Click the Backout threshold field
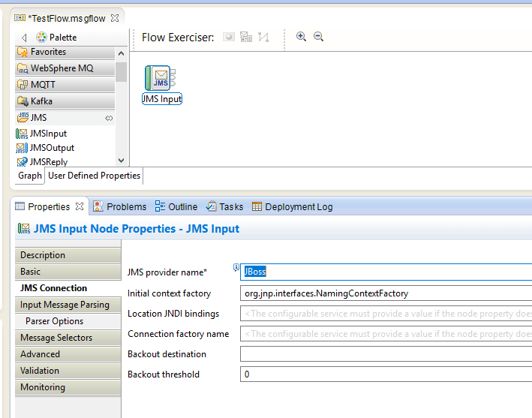The height and width of the screenshot is (418, 532). click(x=386, y=374)
